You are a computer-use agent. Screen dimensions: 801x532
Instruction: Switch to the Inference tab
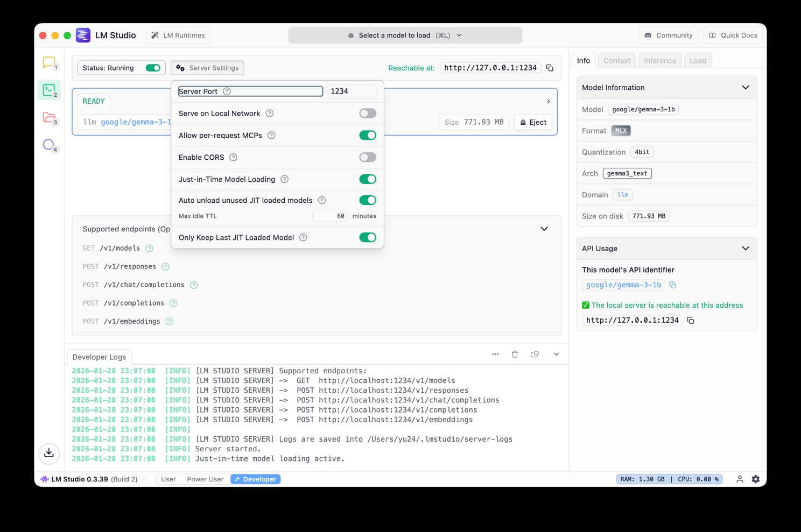[x=659, y=61]
